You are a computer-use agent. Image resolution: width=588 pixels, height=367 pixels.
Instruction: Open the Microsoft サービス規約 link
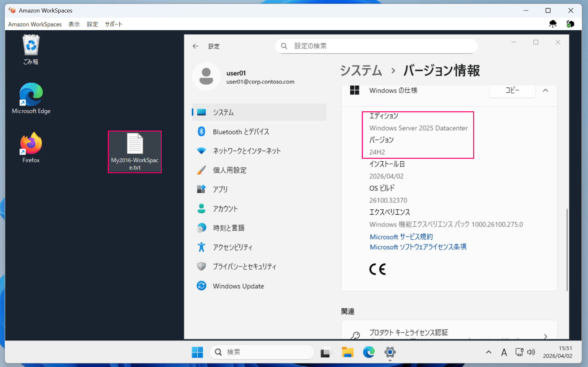(x=401, y=237)
